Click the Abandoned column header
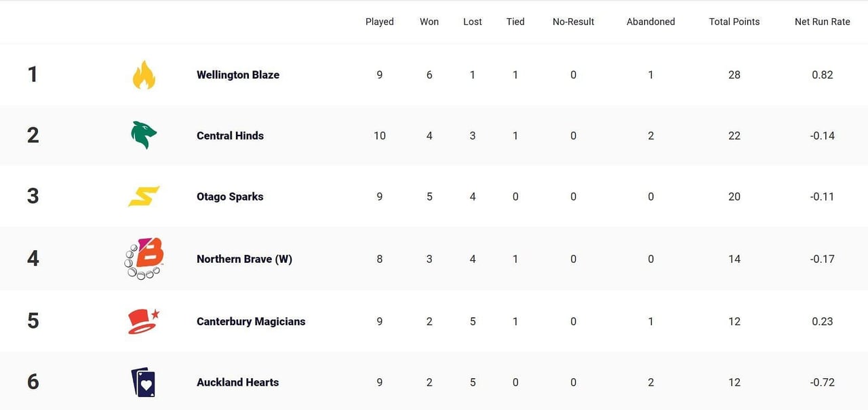This screenshot has width=868, height=410. tap(651, 22)
